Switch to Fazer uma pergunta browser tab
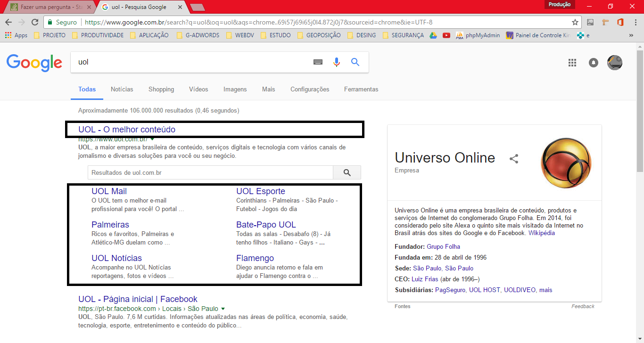 pos(51,7)
